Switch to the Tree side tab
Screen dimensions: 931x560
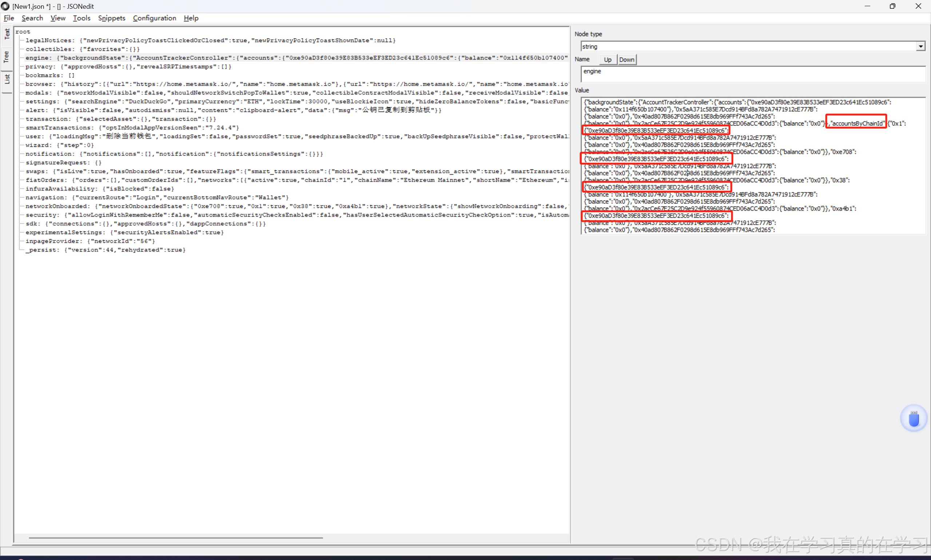7,57
